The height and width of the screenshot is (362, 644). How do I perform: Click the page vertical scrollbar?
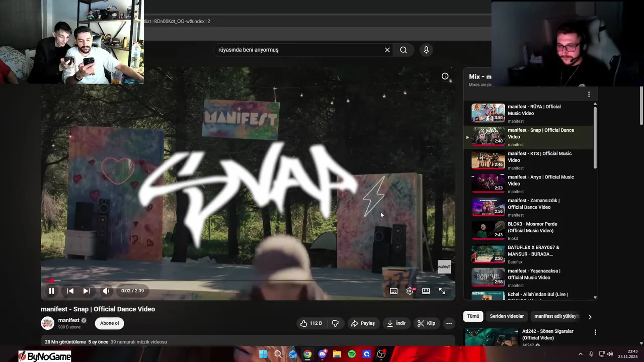coord(641,106)
